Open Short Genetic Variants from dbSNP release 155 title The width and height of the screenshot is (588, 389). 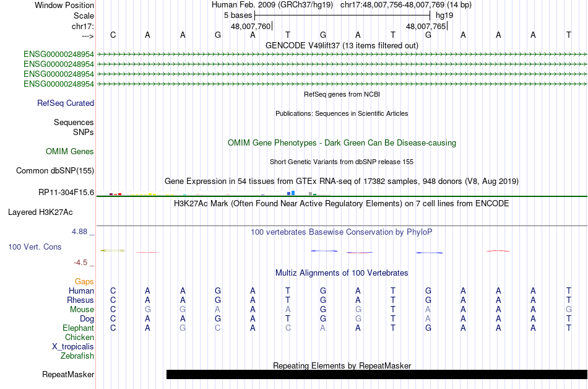342,162
